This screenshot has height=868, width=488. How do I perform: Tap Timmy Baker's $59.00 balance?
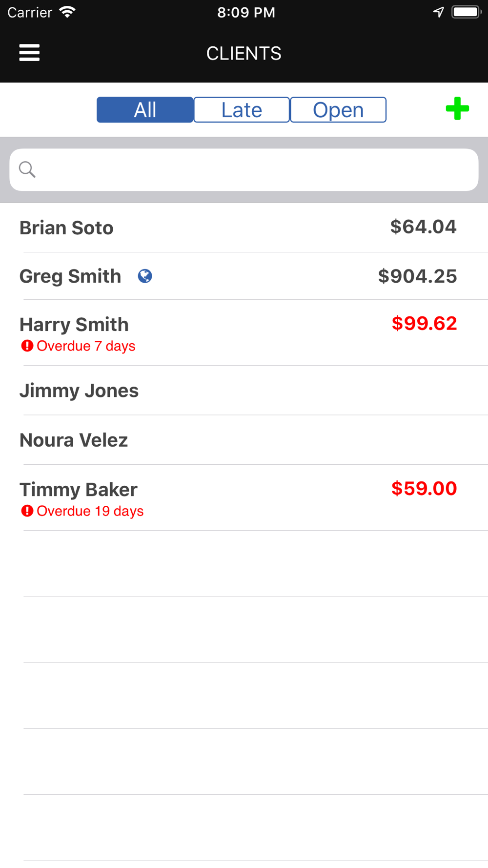[424, 488]
